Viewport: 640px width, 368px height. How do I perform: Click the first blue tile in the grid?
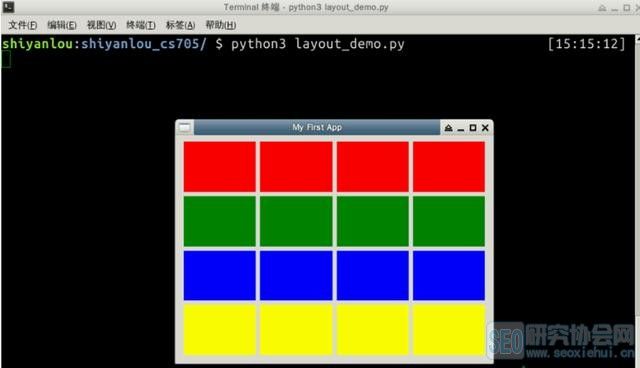click(x=220, y=275)
